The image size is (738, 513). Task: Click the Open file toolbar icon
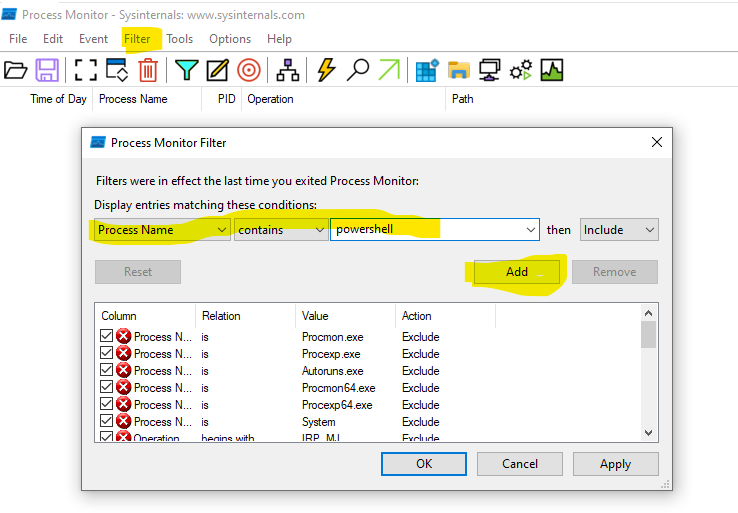click(x=16, y=71)
